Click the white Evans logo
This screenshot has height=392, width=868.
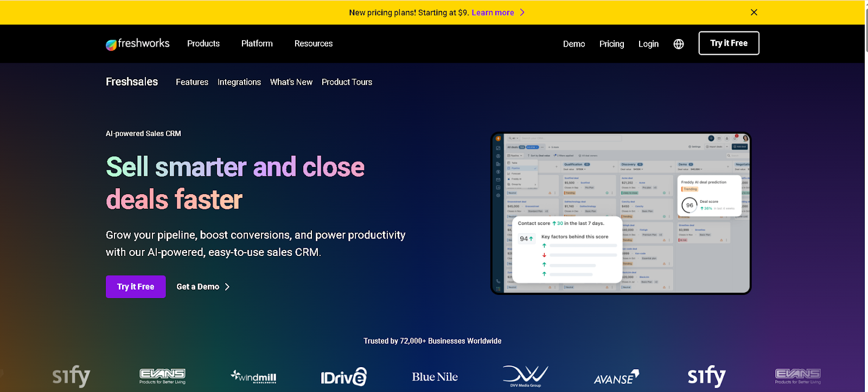coord(162,376)
